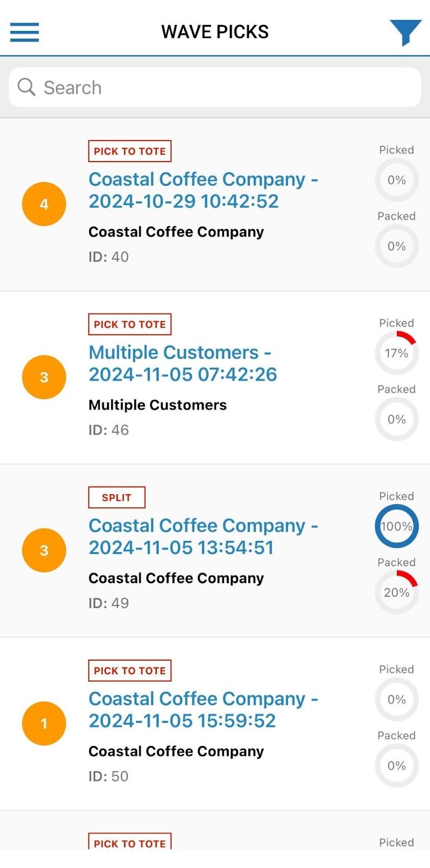Screen dimensions: 430x868
Task: Focus the Search input field
Action: pyautogui.click(x=228, y=87)
